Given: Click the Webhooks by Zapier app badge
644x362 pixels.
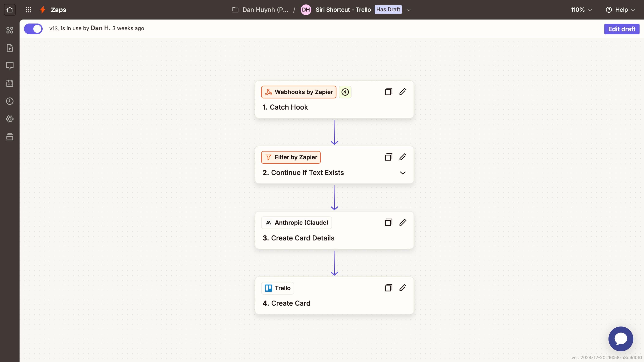Looking at the screenshot, I should (x=299, y=92).
